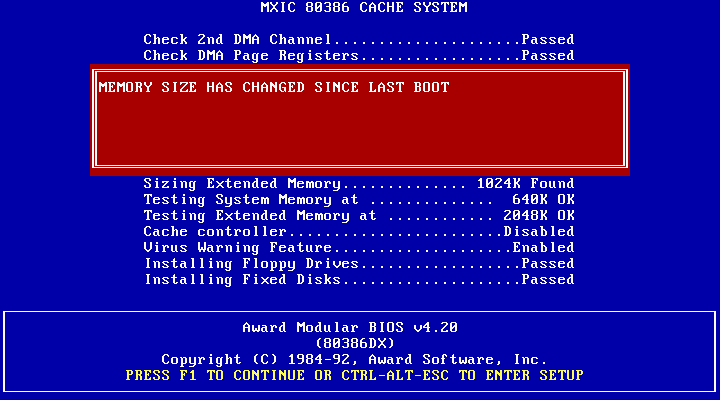Click the Award Modular BIOS v4.20 text
720x400 pixels.
[350, 328]
